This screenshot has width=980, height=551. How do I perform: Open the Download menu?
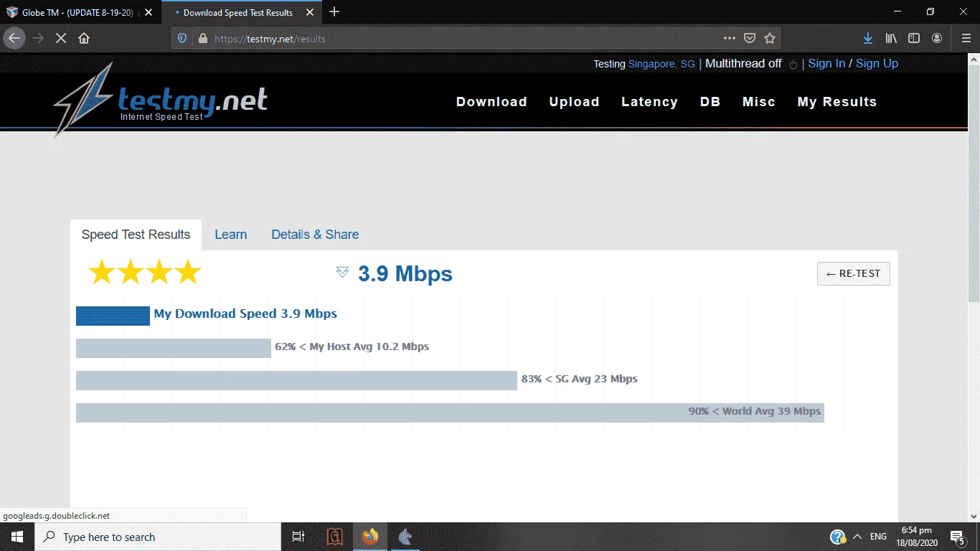[x=491, y=102]
